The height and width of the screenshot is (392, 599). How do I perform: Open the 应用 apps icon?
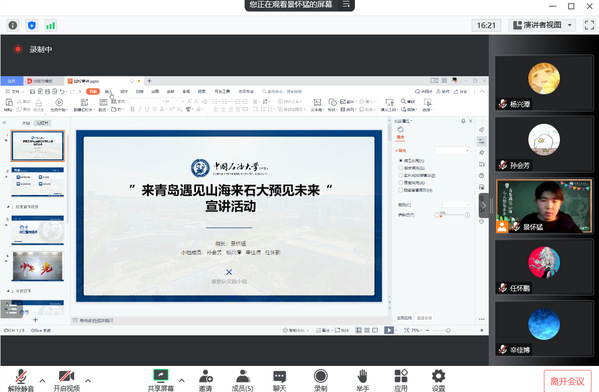click(x=401, y=380)
